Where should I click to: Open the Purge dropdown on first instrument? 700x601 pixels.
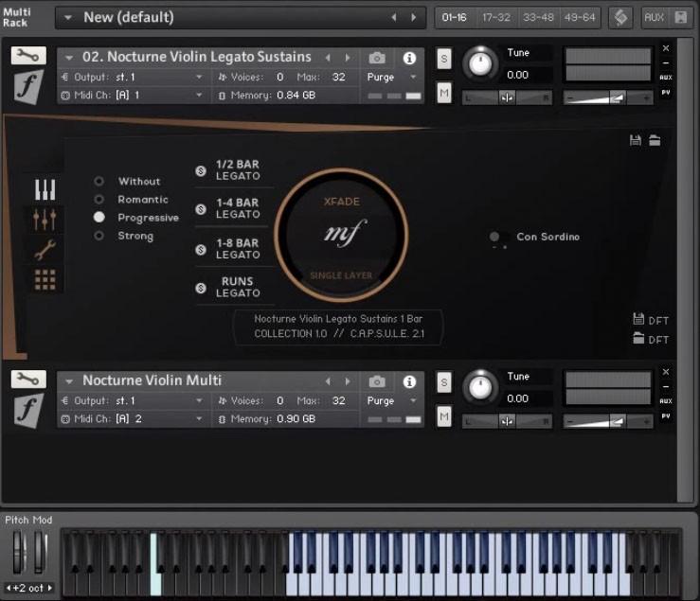click(391, 77)
